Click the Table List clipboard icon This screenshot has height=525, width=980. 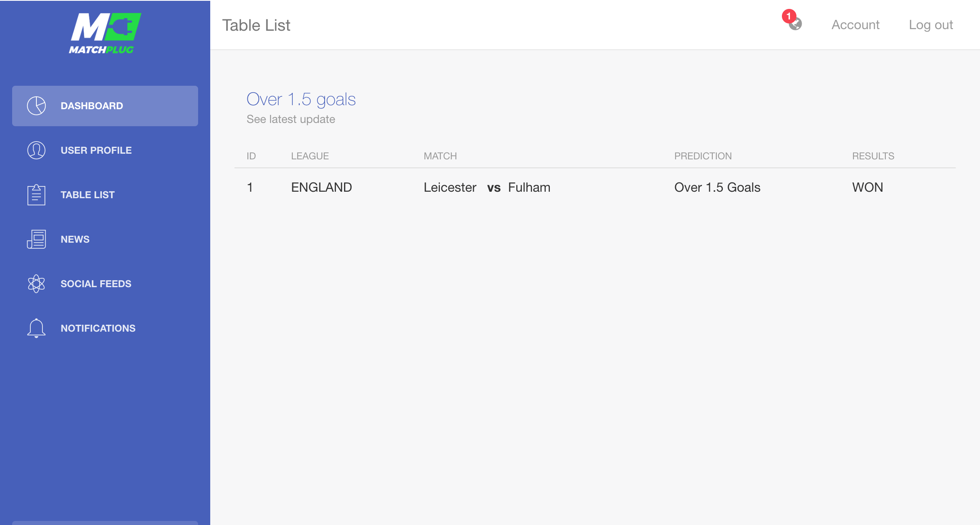coord(36,195)
